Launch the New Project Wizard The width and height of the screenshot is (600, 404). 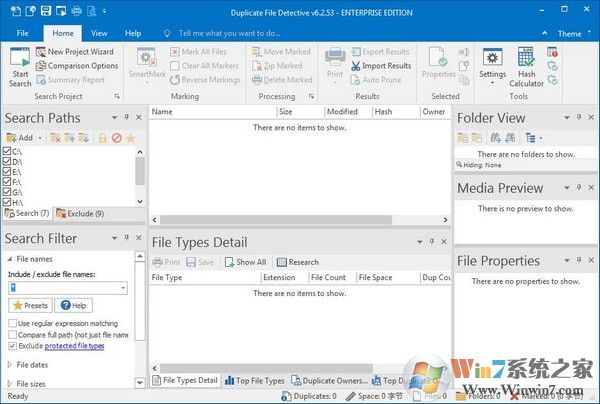pos(75,51)
